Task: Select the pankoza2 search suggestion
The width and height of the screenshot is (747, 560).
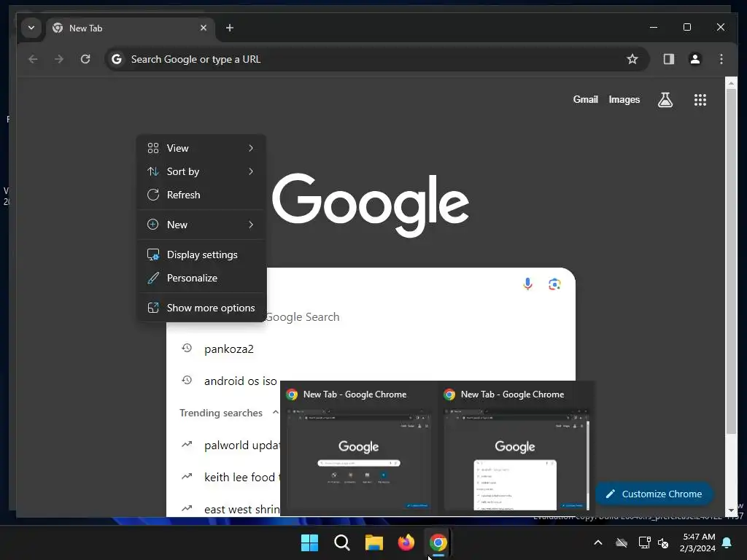Action: point(228,349)
